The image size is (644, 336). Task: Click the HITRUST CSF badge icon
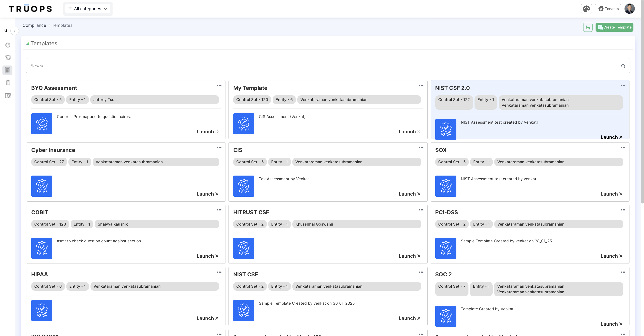tap(244, 248)
